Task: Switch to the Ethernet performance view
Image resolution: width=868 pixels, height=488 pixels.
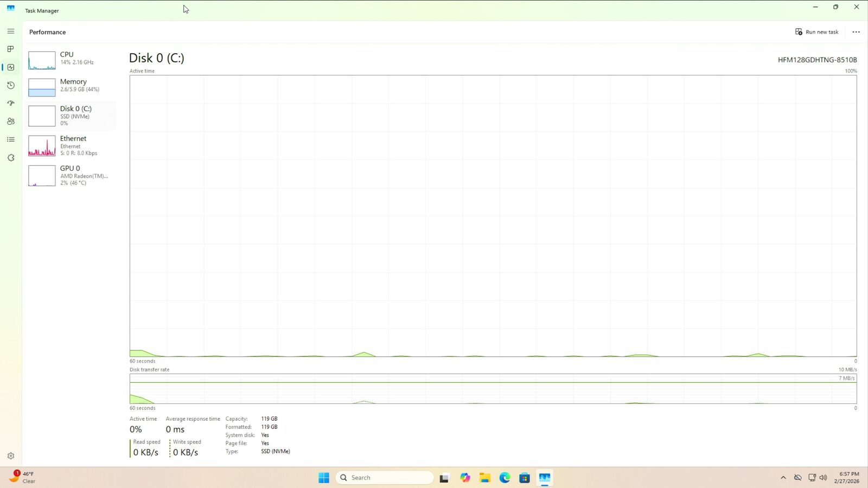Action: click(71, 145)
